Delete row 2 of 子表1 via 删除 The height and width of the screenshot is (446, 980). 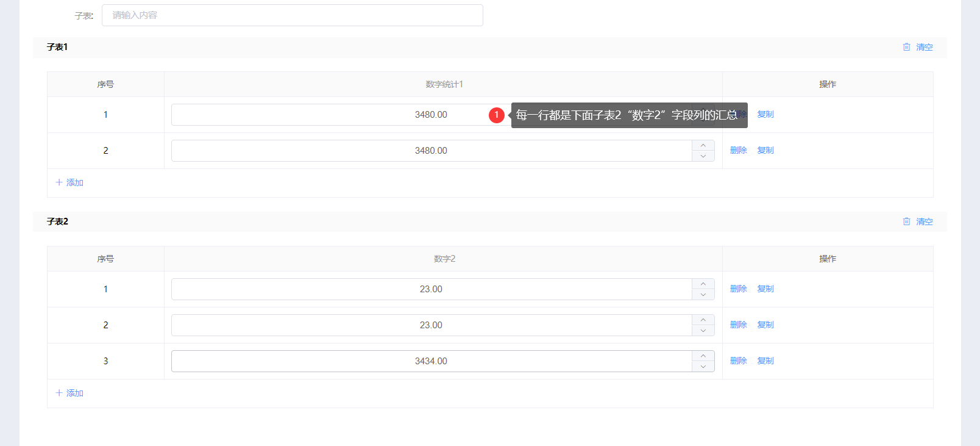tap(739, 150)
